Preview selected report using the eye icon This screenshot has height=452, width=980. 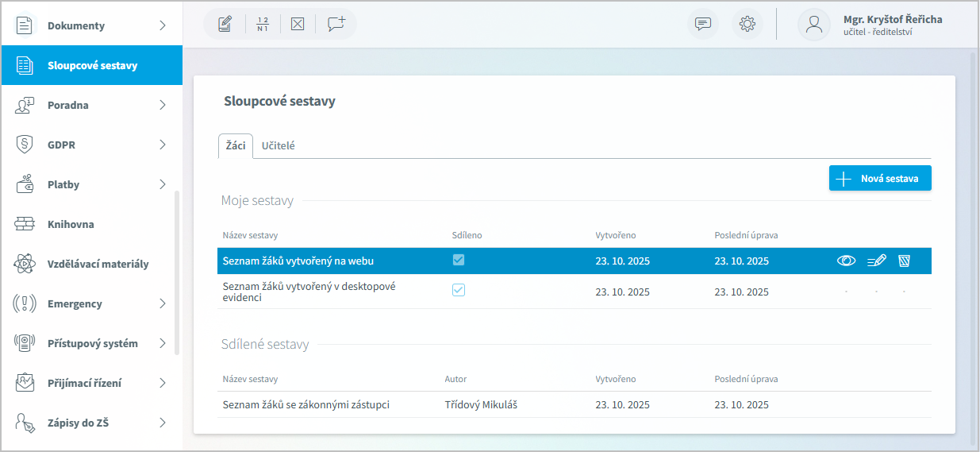point(846,261)
